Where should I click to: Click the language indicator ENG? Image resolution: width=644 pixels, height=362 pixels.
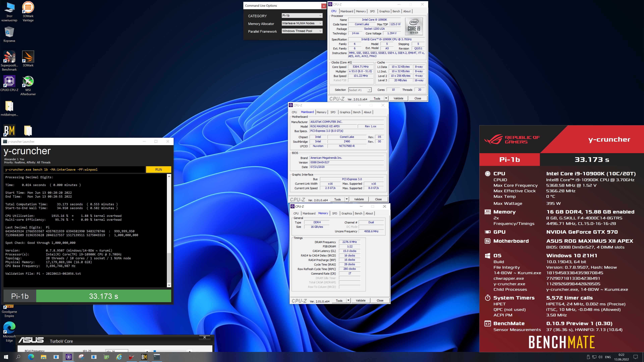pos(608,357)
